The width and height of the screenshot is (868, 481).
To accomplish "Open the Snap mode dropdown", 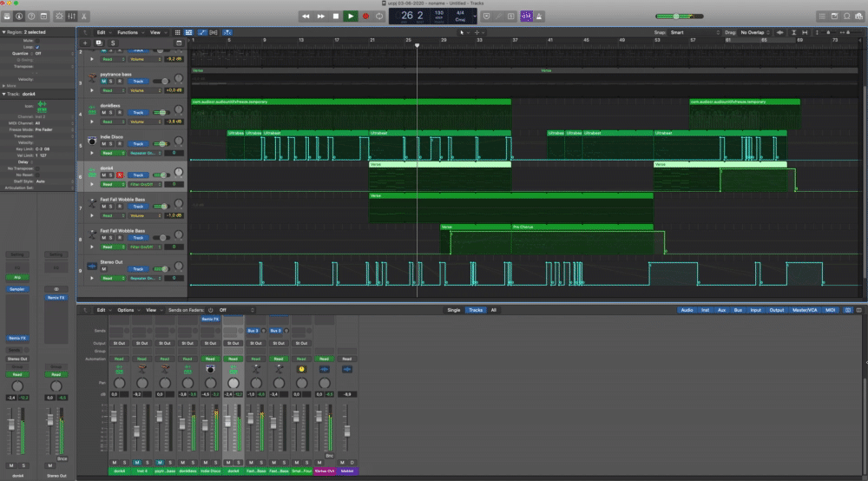I will tap(694, 32).
